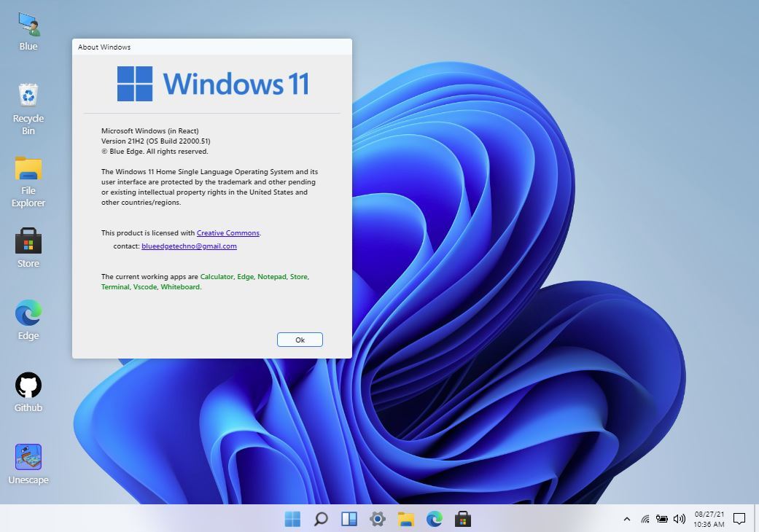Image resolution: width=759 pixels, height=532 pixels.
Task: Click Ok in About Windows dialog
Action: pyautogui.click(x=300, y=340)
